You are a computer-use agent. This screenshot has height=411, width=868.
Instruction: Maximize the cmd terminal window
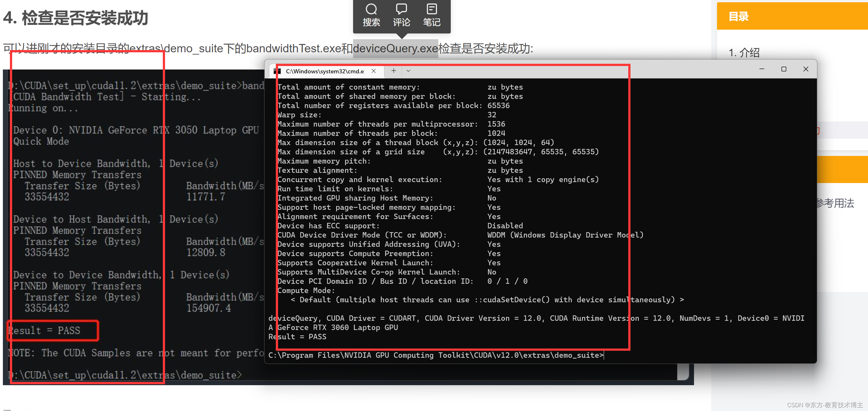pyautogui.click(x=784, y=69)
